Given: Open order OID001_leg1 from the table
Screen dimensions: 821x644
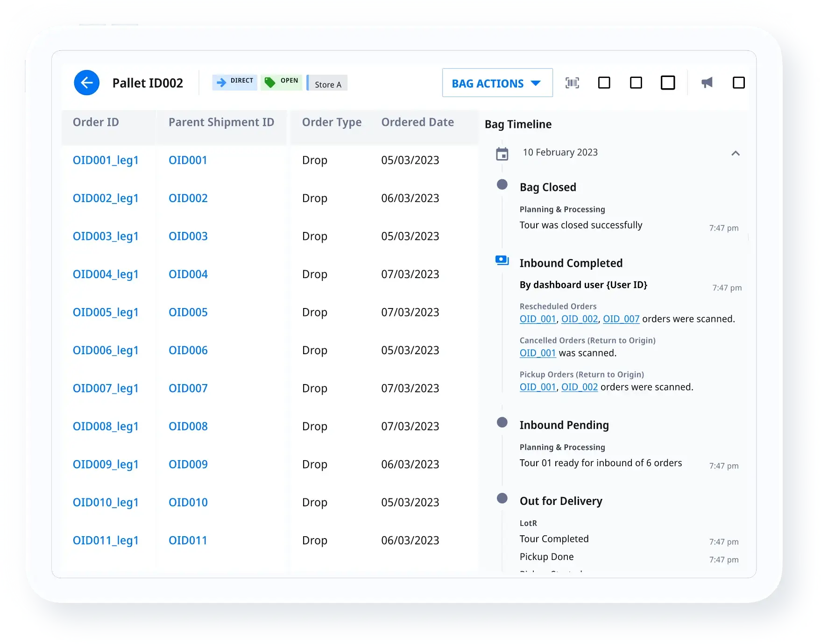Looking at the screenshot, I should pyautogui.click(x=105, y=160).
